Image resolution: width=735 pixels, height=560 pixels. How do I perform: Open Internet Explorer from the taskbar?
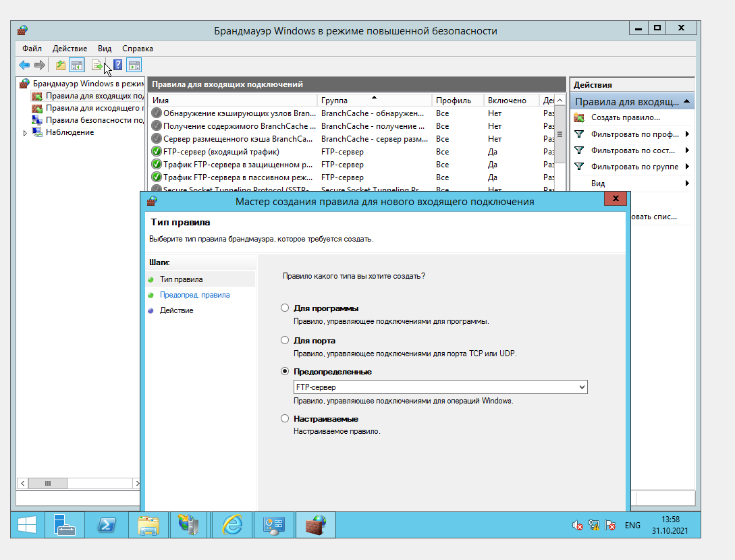232,525
